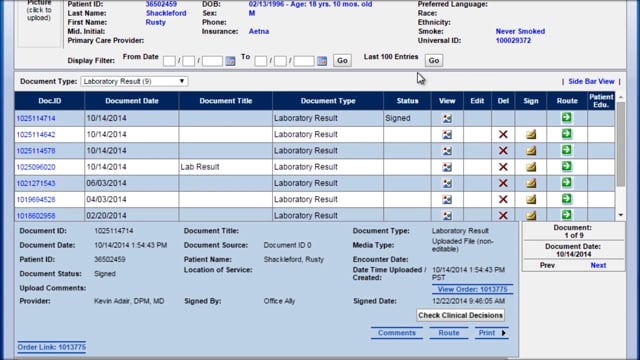Route the signed document 1025114714
640x360 pixels.
567,118
